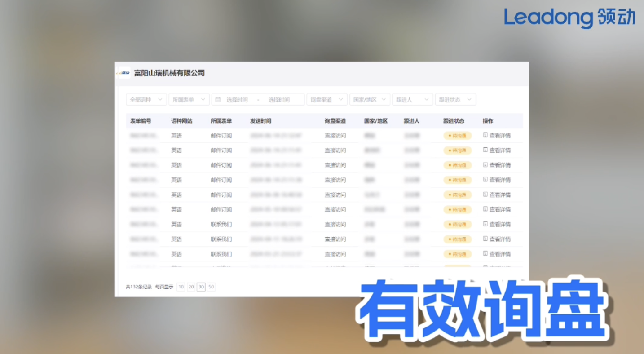Click the company logo beside 富阳山瑞机械有限公司
The height and width of the screenshot is (354, 644).
[123, 73]
